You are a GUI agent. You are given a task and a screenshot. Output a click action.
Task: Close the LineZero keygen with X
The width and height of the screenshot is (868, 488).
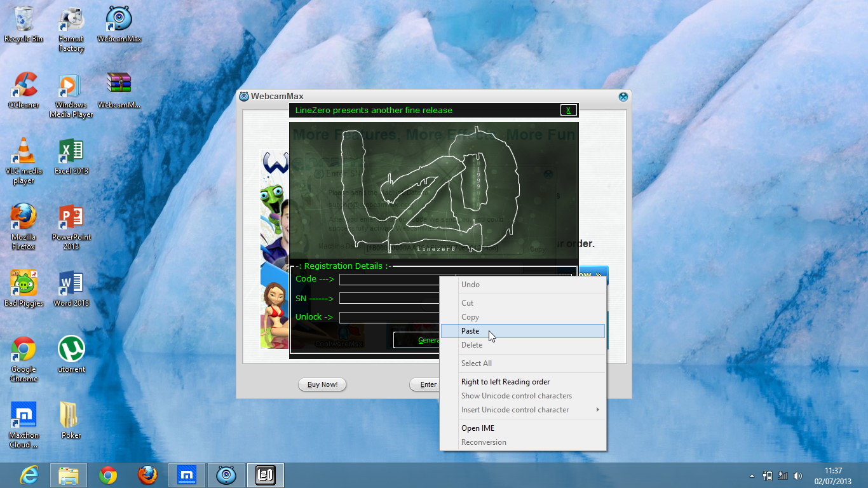568,110
